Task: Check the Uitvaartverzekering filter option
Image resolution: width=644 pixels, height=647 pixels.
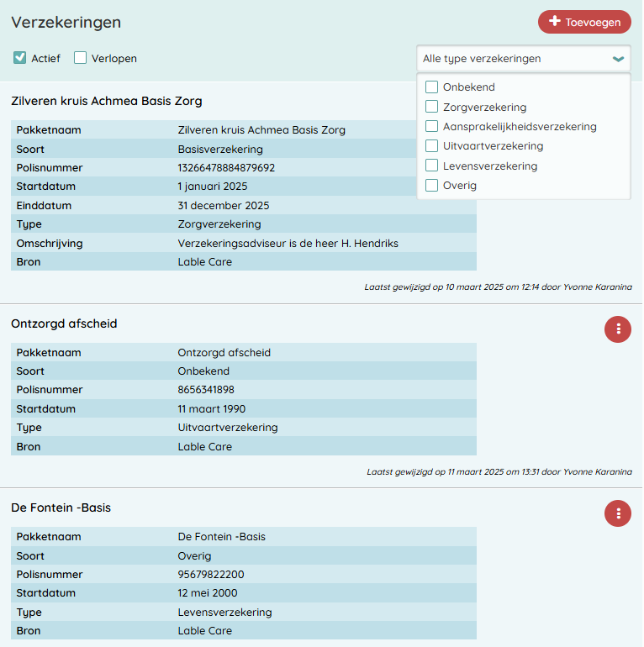Action: [x=432, y=146]
